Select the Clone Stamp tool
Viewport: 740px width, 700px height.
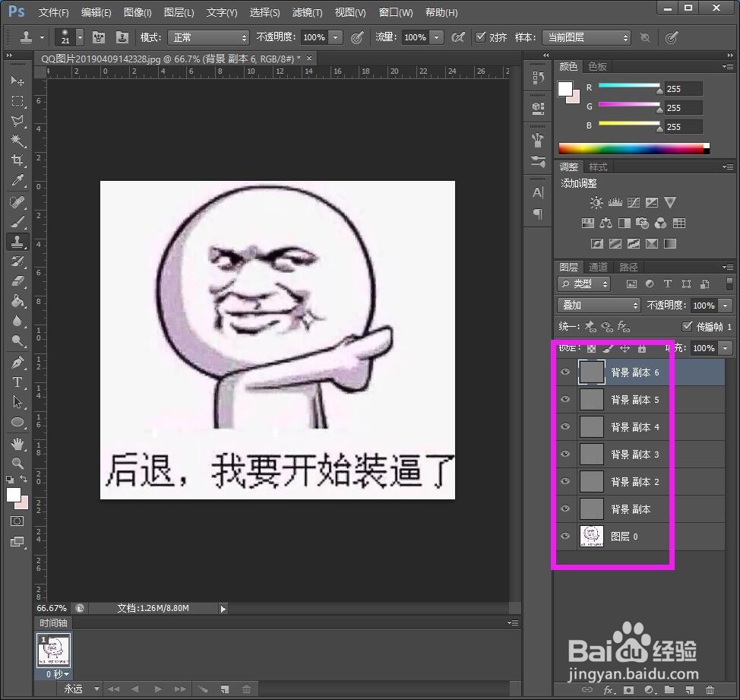pyautogui.click(x=17, y=242)
